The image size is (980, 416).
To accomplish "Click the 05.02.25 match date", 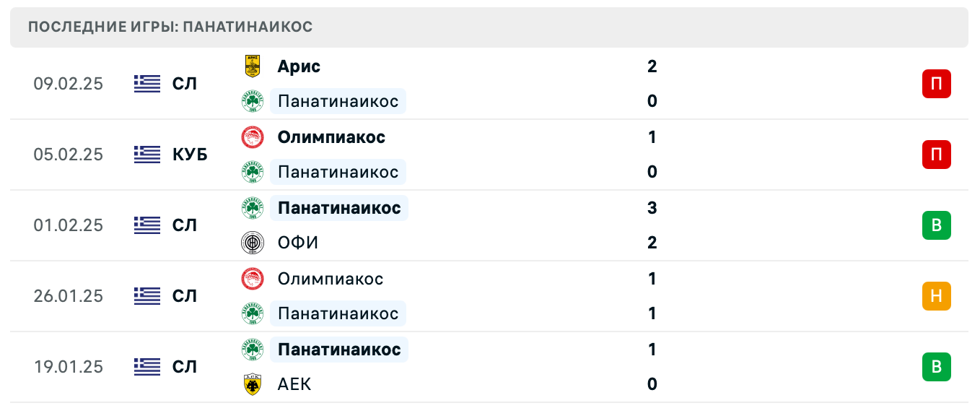I will 69,155.
